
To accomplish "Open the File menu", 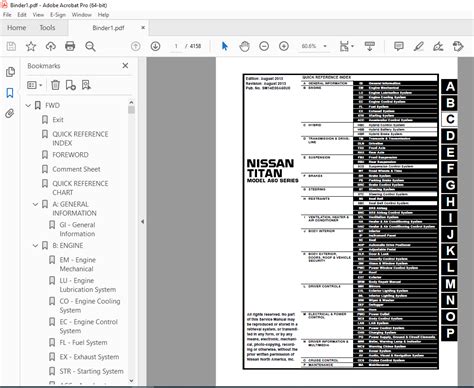I will [x=7, y=15].
